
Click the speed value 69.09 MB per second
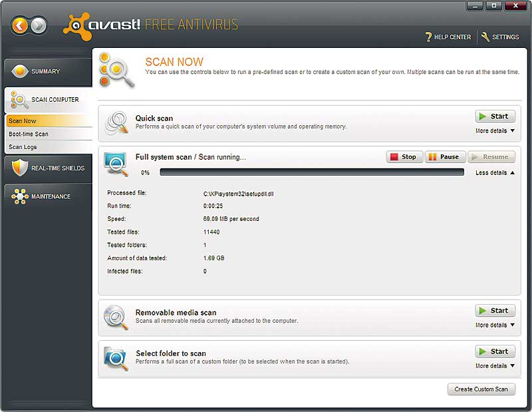point(231,219)
